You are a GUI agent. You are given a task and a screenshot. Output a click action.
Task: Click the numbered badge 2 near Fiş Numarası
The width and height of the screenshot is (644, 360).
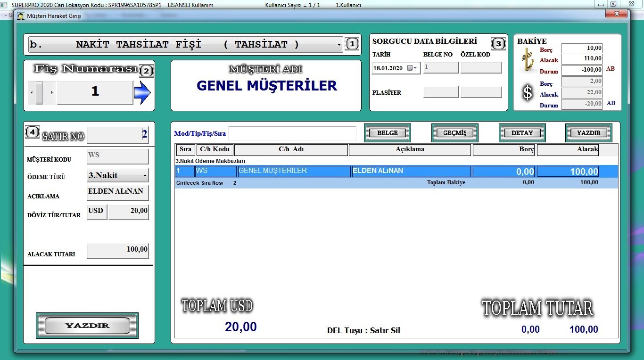146,71
